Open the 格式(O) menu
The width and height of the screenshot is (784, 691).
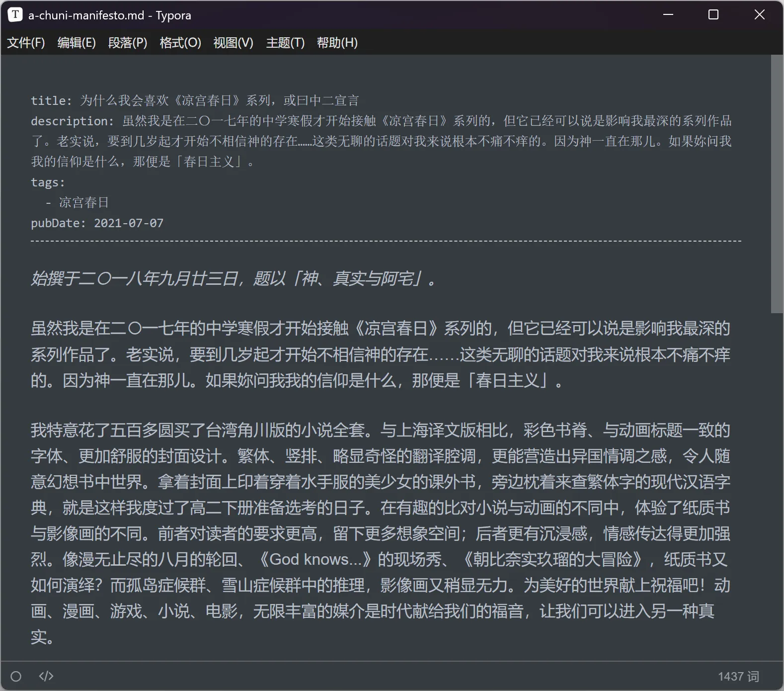[180, 43]
